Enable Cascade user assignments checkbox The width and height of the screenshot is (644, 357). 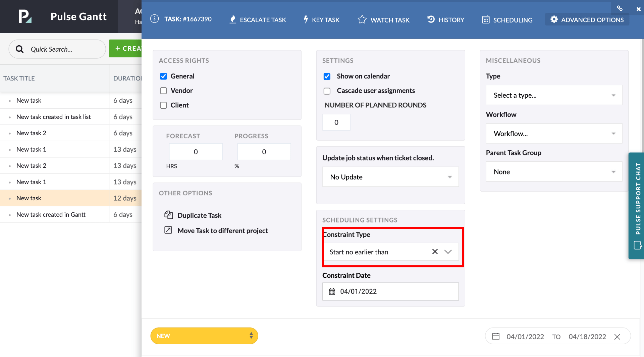(327, 91)
